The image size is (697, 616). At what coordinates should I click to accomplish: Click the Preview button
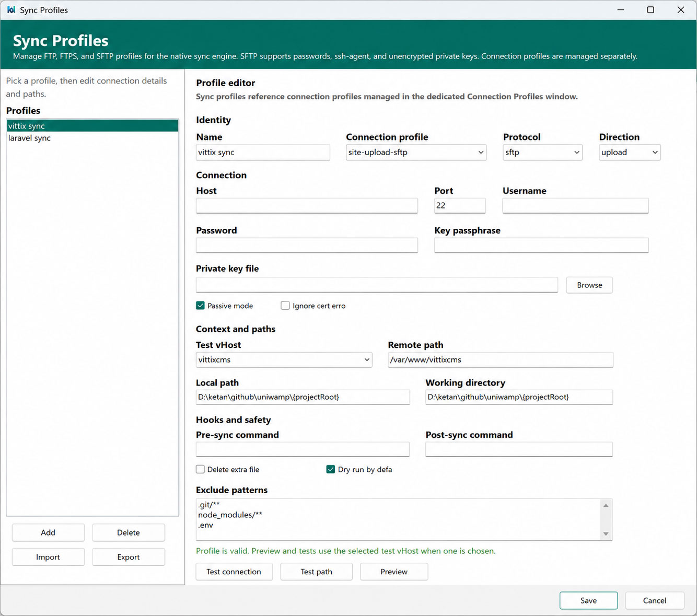coord(394,572)
